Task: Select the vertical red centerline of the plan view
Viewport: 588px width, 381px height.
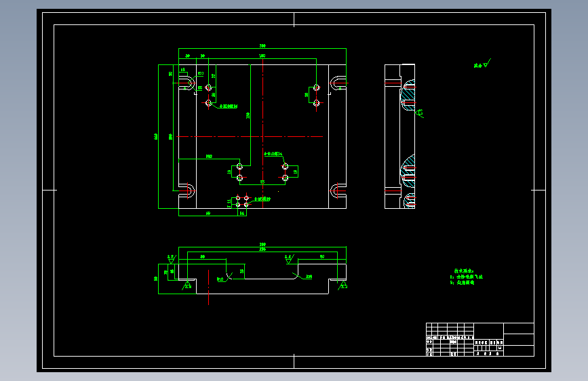Action: pyautogui.click(x=263, y=133)
